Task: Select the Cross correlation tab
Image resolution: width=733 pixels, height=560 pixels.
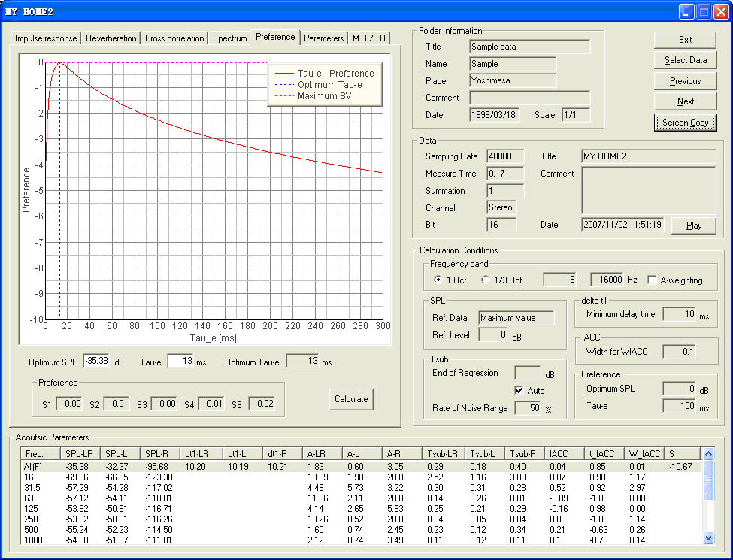Action: pyautogui.click(x=174, y=38)
